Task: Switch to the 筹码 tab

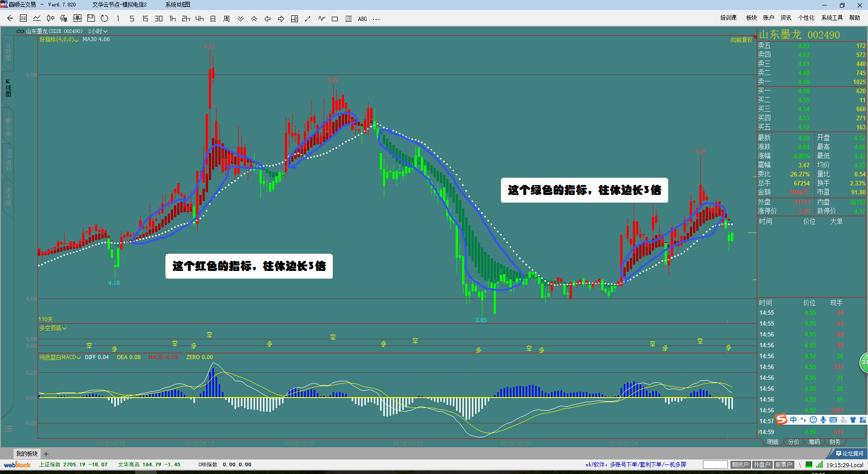Action: (814, 442)
